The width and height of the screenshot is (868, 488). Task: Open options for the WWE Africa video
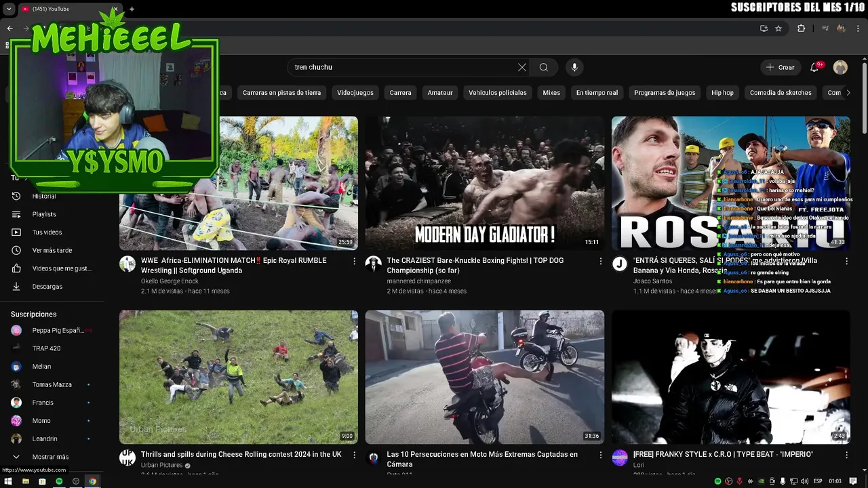[354, 261]
